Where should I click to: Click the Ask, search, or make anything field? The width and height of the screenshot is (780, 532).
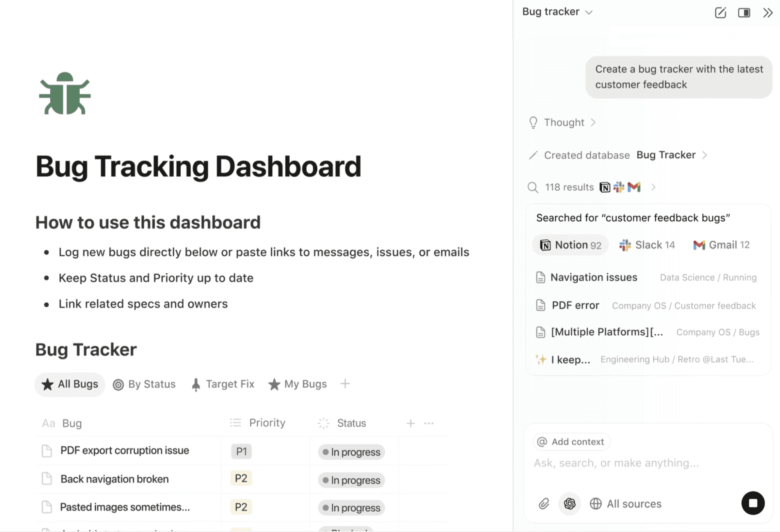[615, 463]
